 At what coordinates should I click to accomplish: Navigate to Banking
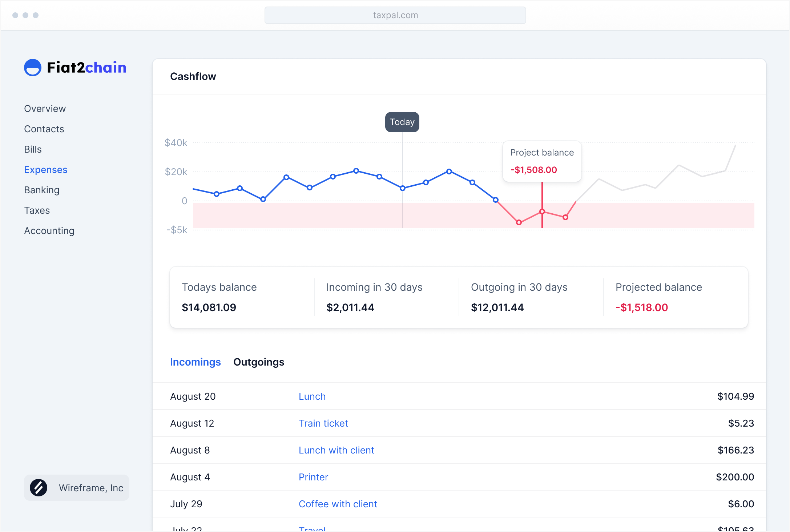pyautogui.click(x=41, y=190)
